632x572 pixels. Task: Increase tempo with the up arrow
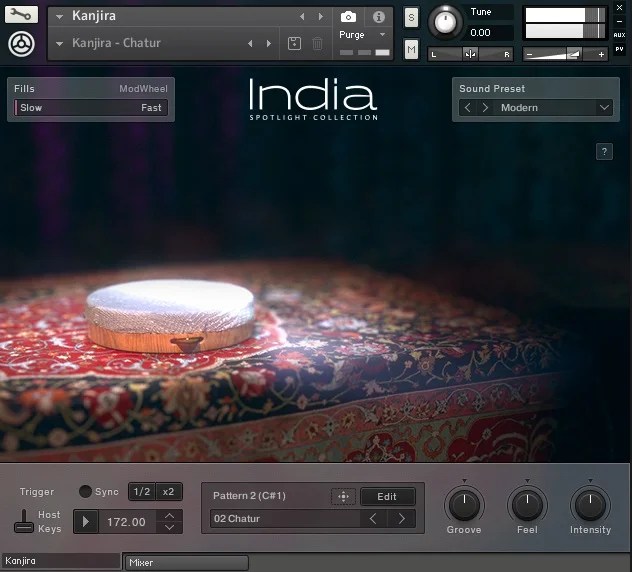(x=170, y=516)
